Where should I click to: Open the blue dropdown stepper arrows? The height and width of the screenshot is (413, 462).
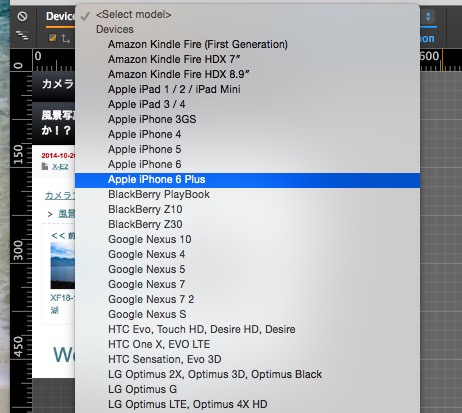(x=428, y=16)
